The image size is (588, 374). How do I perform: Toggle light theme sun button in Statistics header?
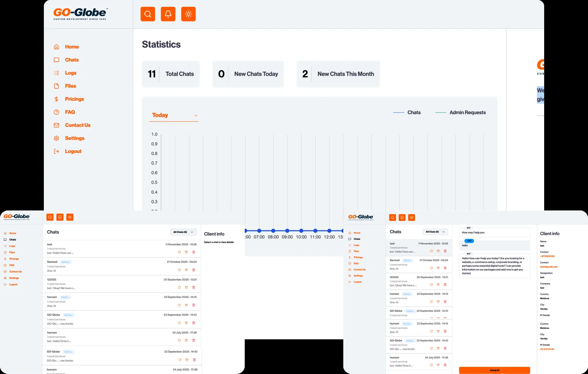(188, 14)
